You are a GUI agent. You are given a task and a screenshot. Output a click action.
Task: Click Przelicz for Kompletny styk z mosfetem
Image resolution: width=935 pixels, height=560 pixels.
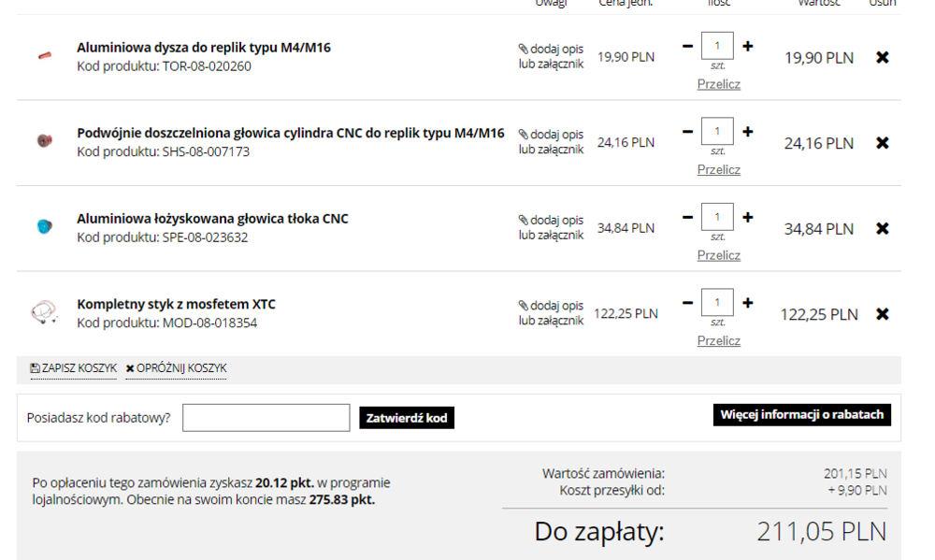tap(718, 340)
